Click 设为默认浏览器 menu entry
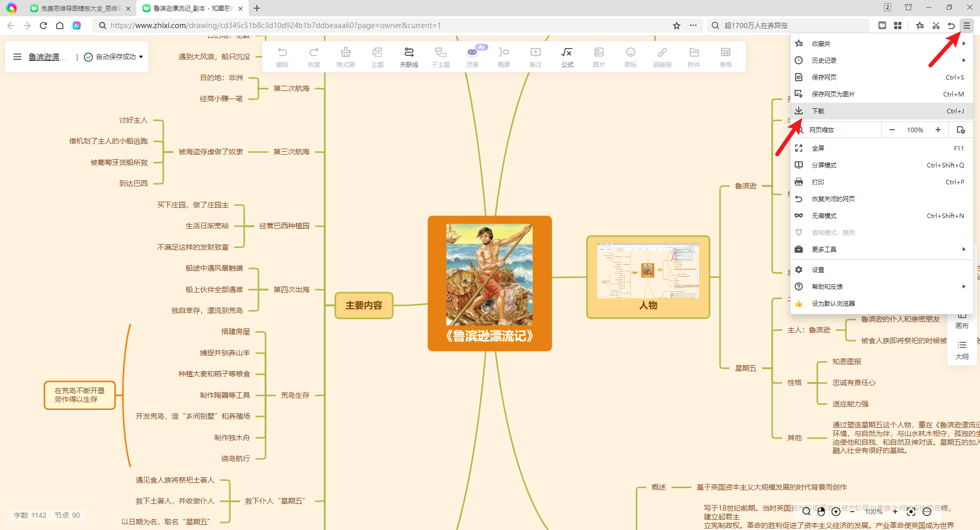The height and width of the screenshot is (530, 980). click(881, 303)
